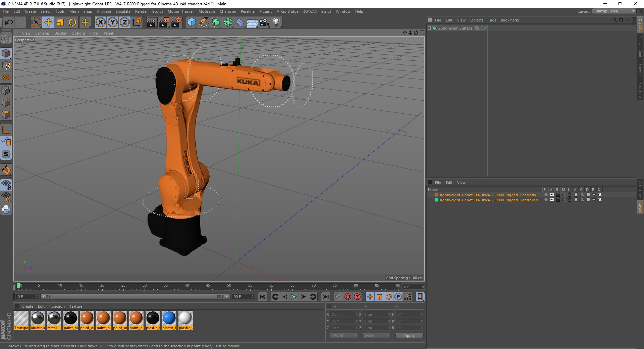Click the end frame 90 F stepper arrows
This screenshot has height=349, width=644.
point(253,297)
